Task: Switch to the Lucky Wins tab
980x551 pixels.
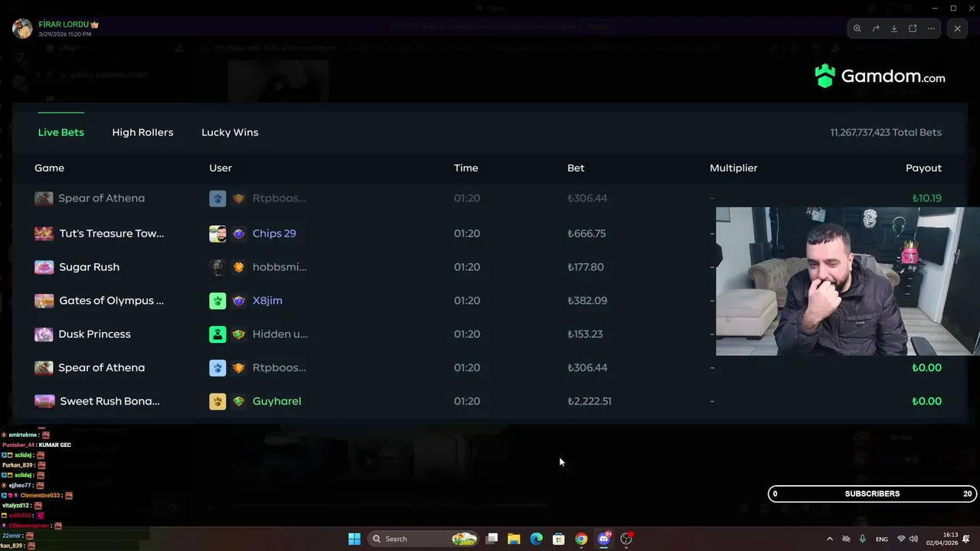Action: 230,132
